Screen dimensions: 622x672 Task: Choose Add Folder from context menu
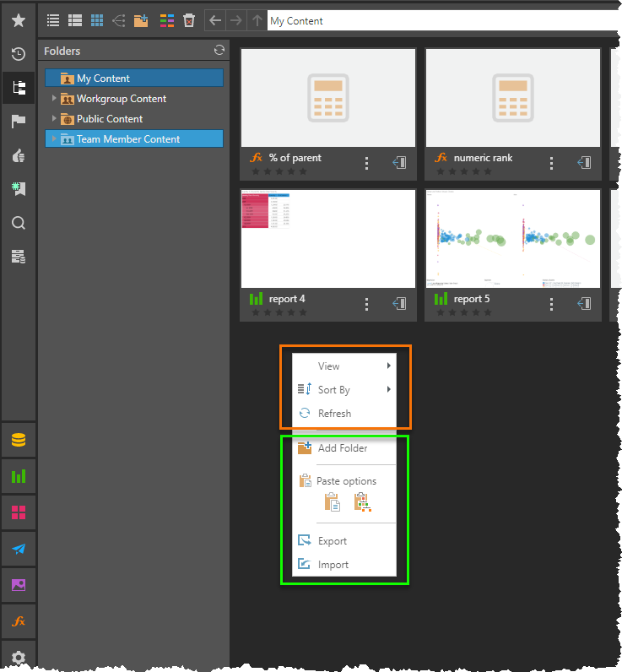(x=343, y=448)
